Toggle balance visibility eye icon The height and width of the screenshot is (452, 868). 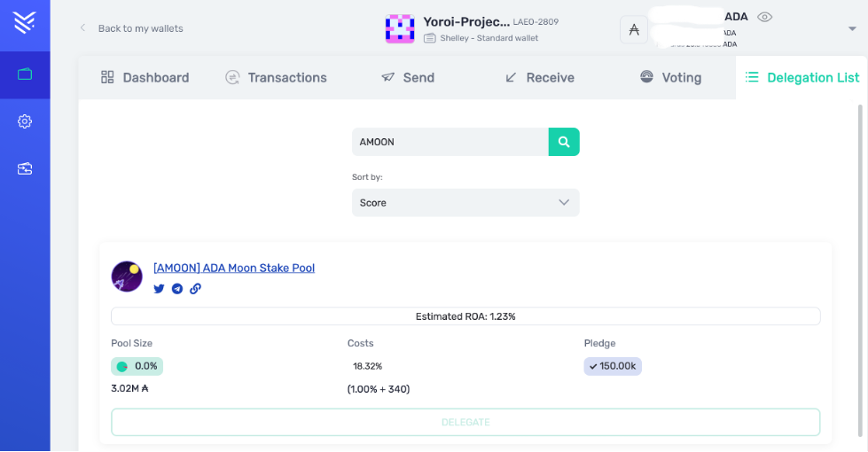pyautogui.click(x=764, y=17)
